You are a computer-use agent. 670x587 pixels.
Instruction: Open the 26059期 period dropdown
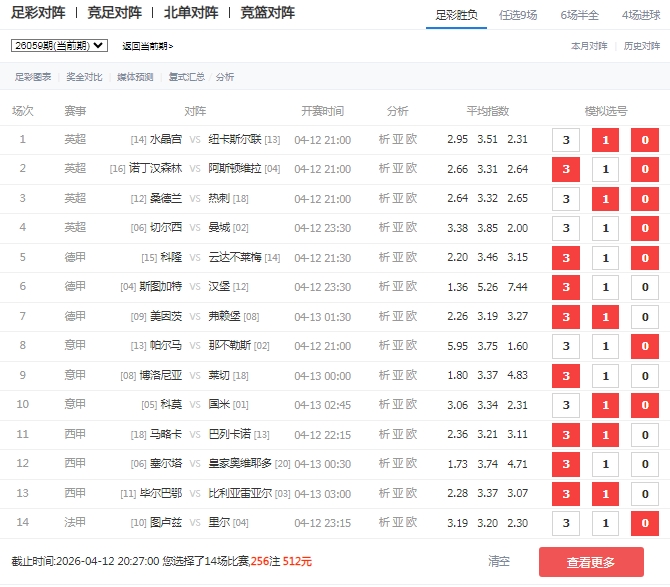59,46
